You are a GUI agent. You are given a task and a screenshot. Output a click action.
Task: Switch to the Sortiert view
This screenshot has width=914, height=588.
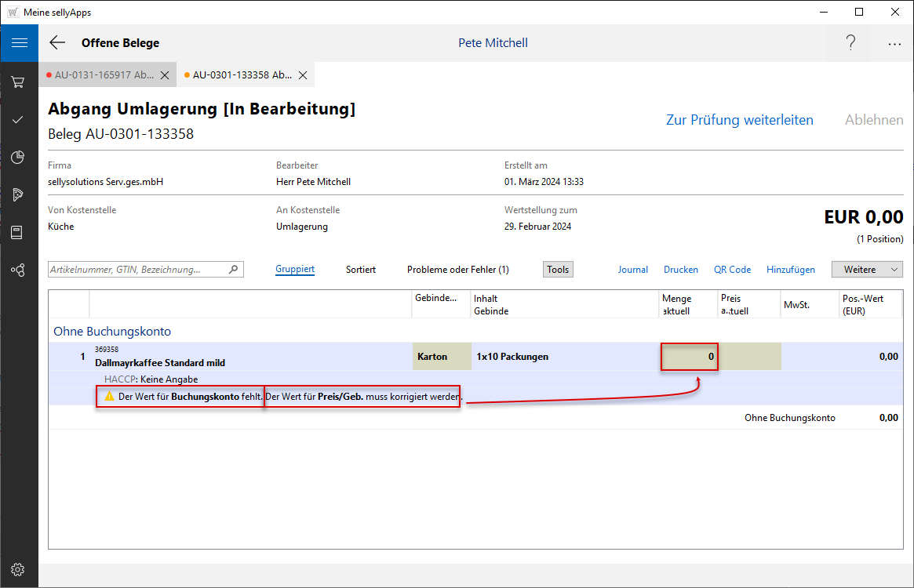pyautogui.click(x=361, y=269)
